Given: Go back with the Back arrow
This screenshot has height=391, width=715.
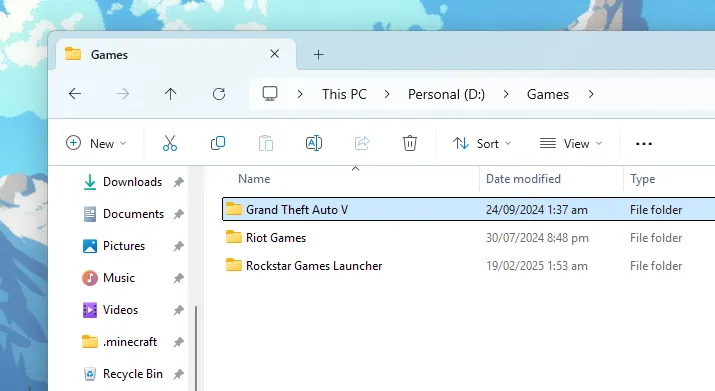Looking at the screenshot, I should click(75, 94).
